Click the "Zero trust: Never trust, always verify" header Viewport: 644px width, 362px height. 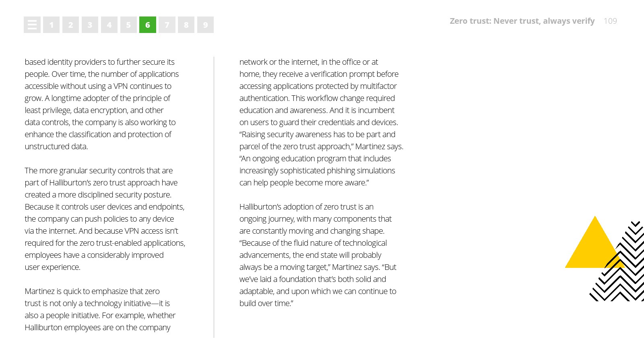pyautogui.click(x=522, y=21)
